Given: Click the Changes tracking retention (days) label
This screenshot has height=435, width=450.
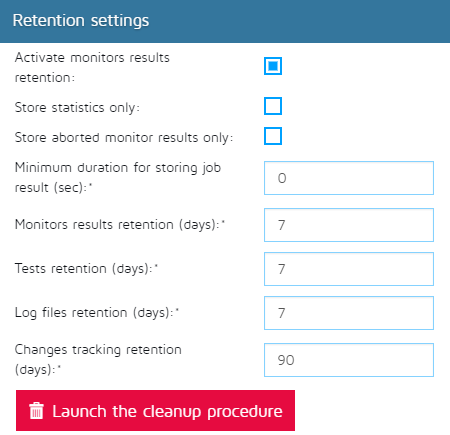Looking at the screenshot, I should coord(98,359).
